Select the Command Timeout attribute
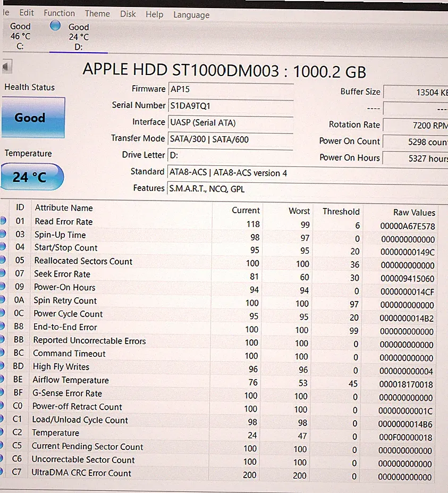448x493 pixels. coord(69,354)
